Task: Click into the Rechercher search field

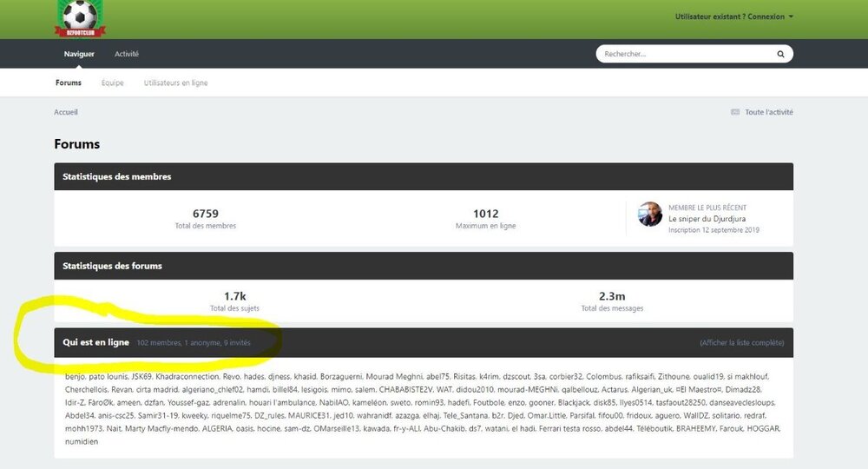Action: pos(687,54)
